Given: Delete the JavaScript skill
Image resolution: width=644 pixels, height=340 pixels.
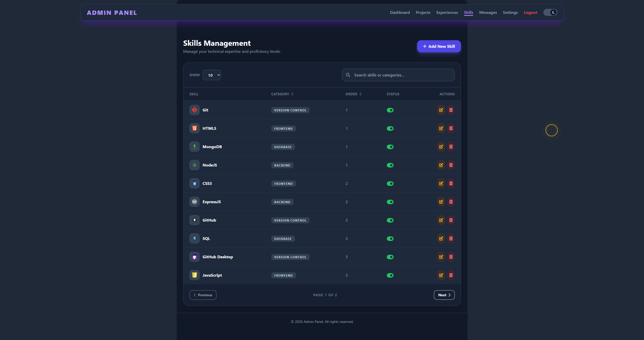Looking at the screenshot, I should coord(451,275).
